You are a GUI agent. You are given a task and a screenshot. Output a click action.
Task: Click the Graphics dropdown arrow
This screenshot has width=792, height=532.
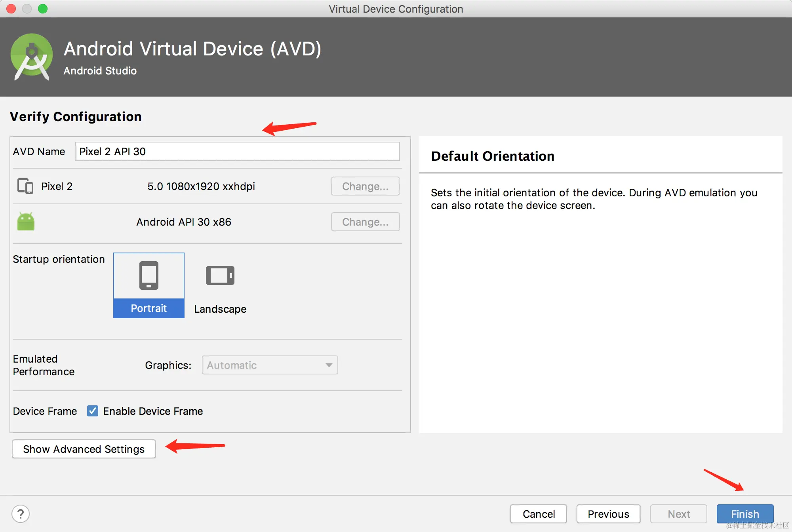pyautogui.click(x=329, y=365)
